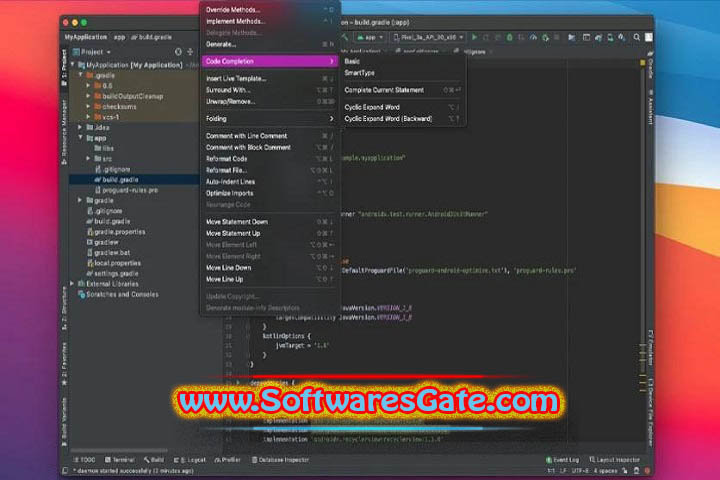Click the expand/collapse all icon in Project panel

[x=190, y=52]
